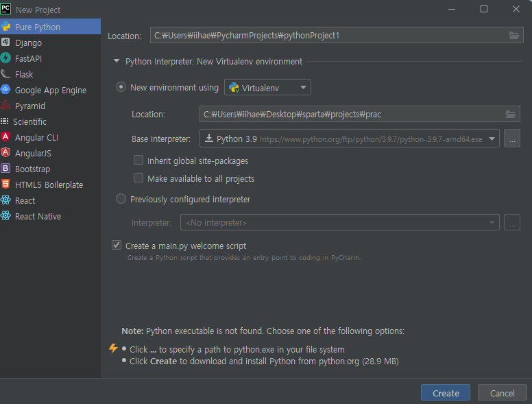Select Pure Python project type

pos(50,27)
